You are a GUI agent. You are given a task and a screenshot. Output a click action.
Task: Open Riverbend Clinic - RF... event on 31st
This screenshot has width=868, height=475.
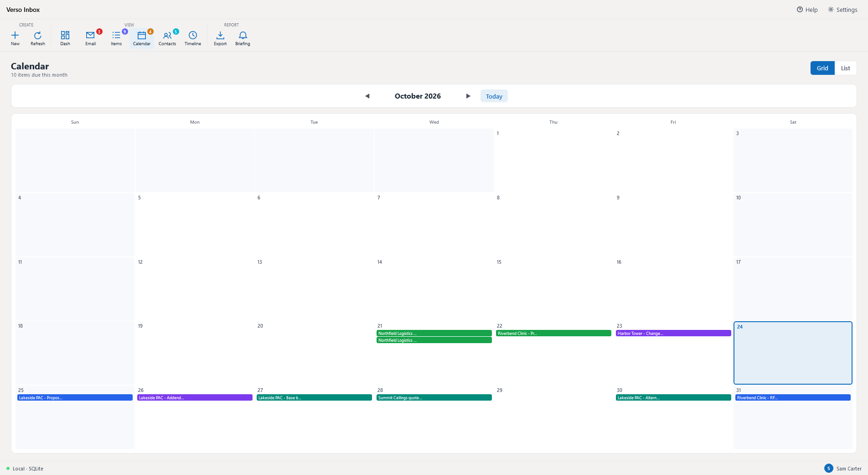point(793,398)
